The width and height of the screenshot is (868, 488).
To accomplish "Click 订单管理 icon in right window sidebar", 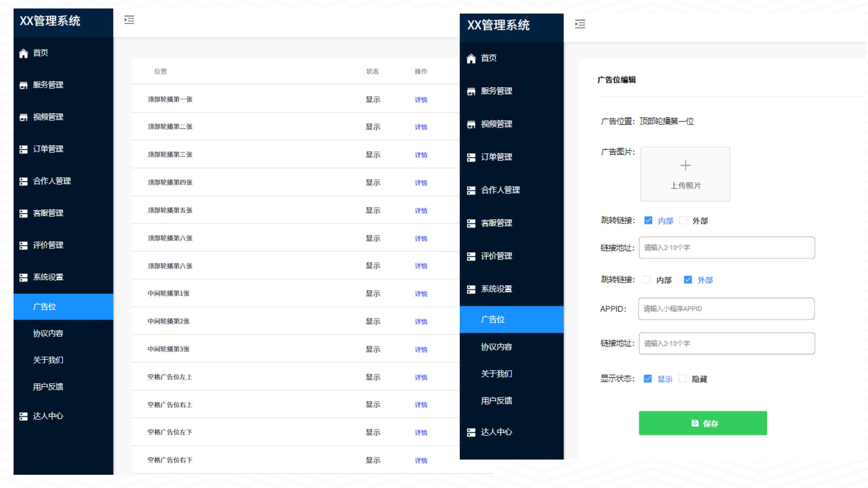I will (x=471, y=157).
